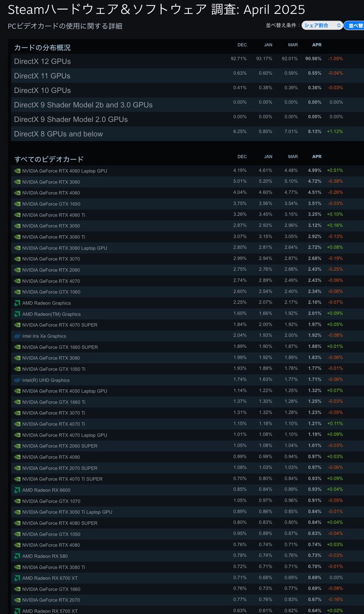
Task: Click NVIDIA logo beside GeForce RTX 3070
Action: point(17,259)
